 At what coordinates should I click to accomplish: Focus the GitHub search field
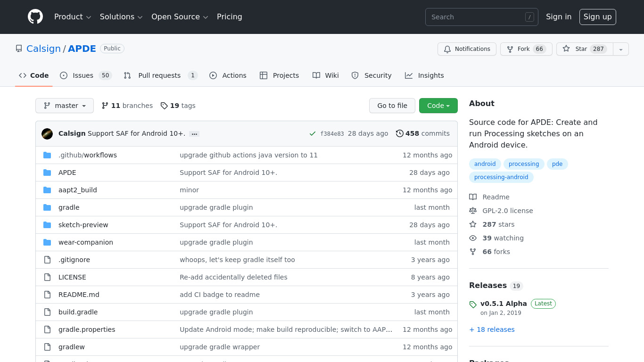pos(482,17)
